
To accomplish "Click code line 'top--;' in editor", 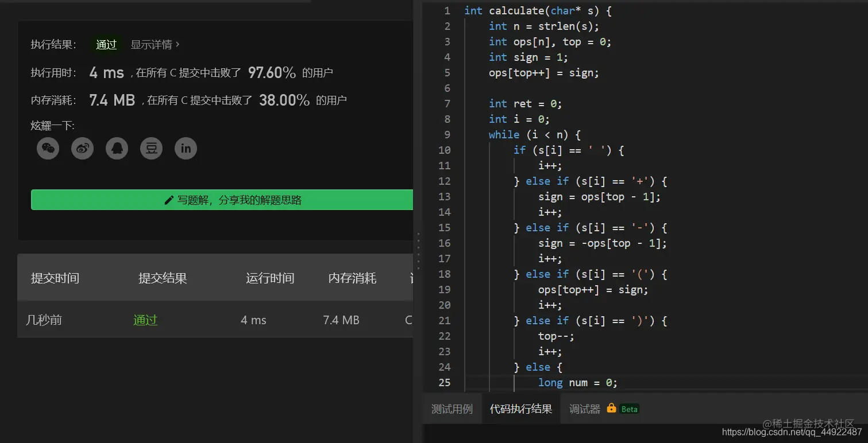I will pos(556,336).
